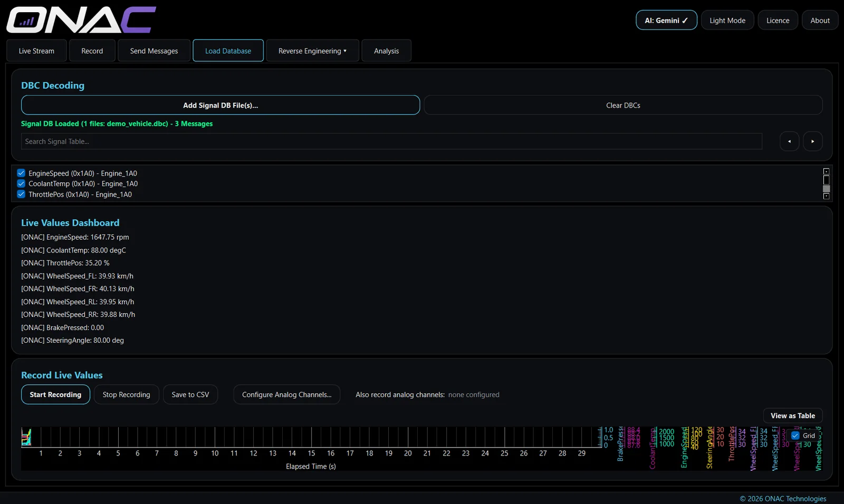Click Clear DBCs button
The height and width of the screenshot is (504, 844).
tap(623, 105)
